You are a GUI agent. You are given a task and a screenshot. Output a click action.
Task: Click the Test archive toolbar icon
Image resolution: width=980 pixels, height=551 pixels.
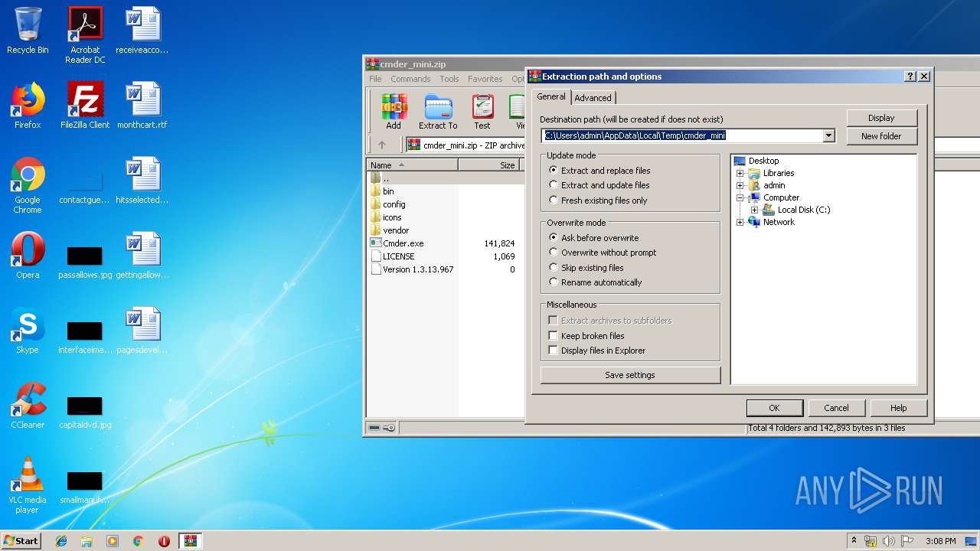point(482,112)
